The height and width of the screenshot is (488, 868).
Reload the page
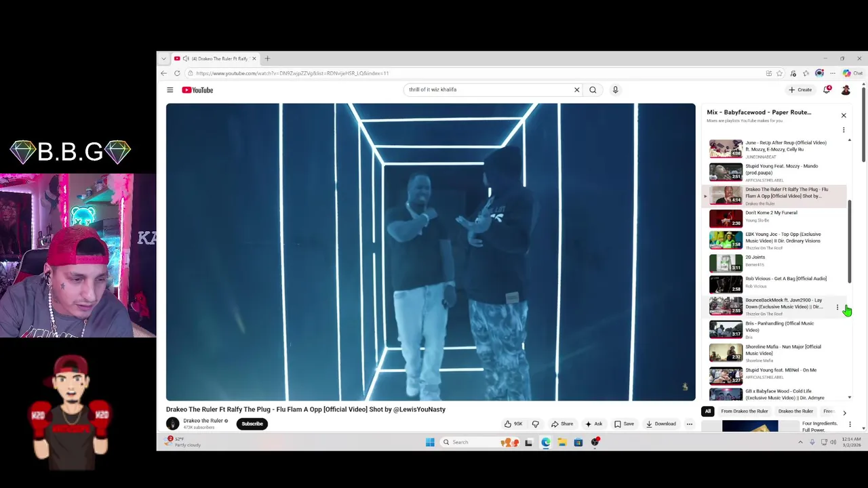coord(177,73)
